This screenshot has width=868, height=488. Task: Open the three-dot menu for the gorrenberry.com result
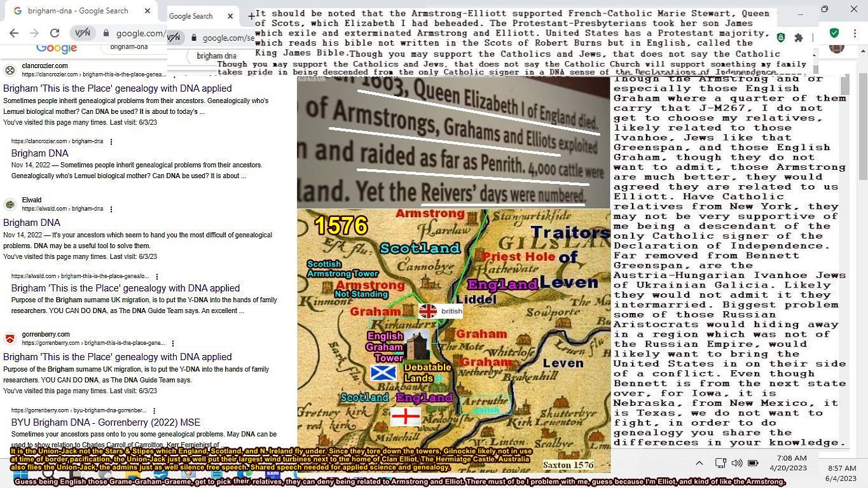click(172, 343)
